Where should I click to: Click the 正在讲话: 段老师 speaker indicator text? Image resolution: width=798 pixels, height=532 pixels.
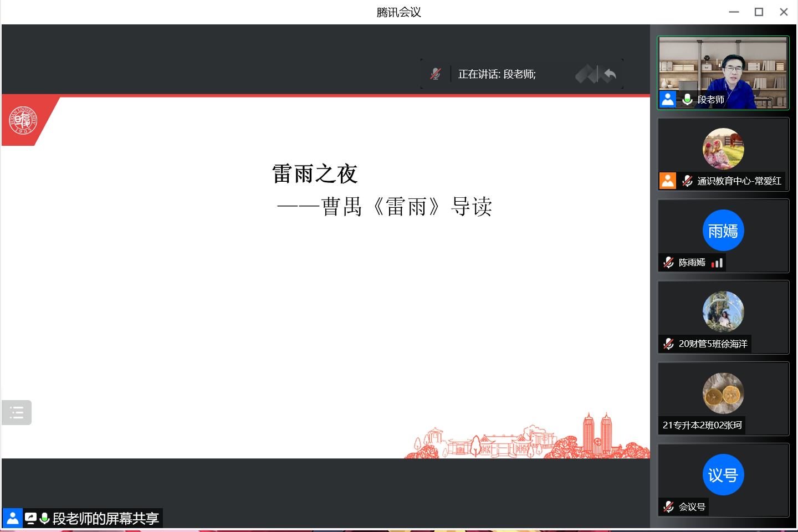point(497,74)
